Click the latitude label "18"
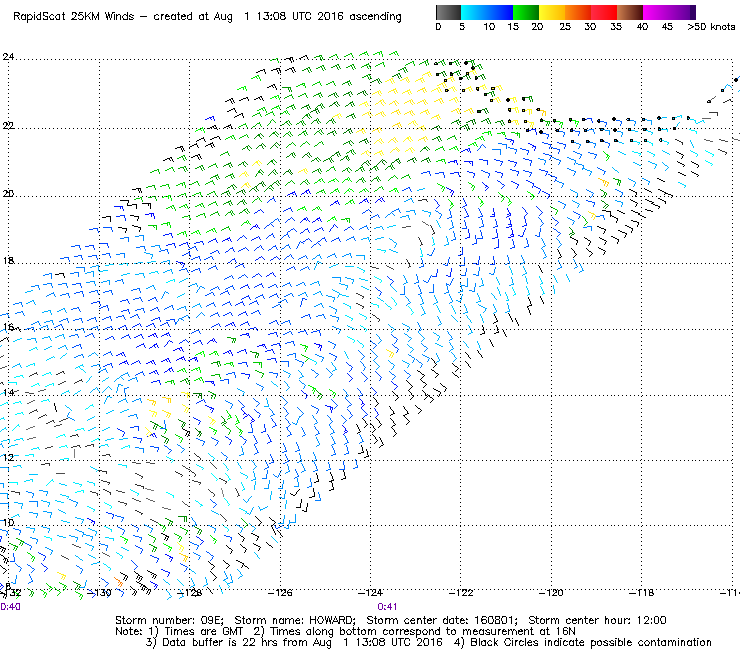Image resolution: width=740 pixels, height=650 pixels. click(8, 261)
